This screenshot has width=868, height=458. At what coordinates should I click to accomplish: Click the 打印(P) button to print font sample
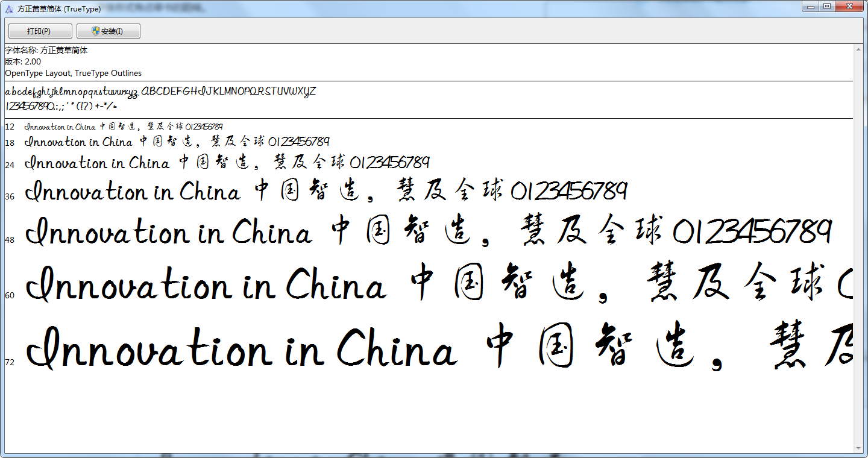(39, 31)
